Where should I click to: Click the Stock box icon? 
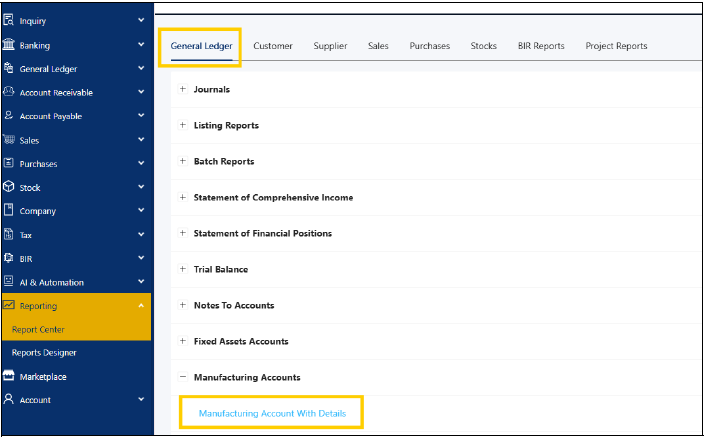pyautogui.click(x=9, y=187)
